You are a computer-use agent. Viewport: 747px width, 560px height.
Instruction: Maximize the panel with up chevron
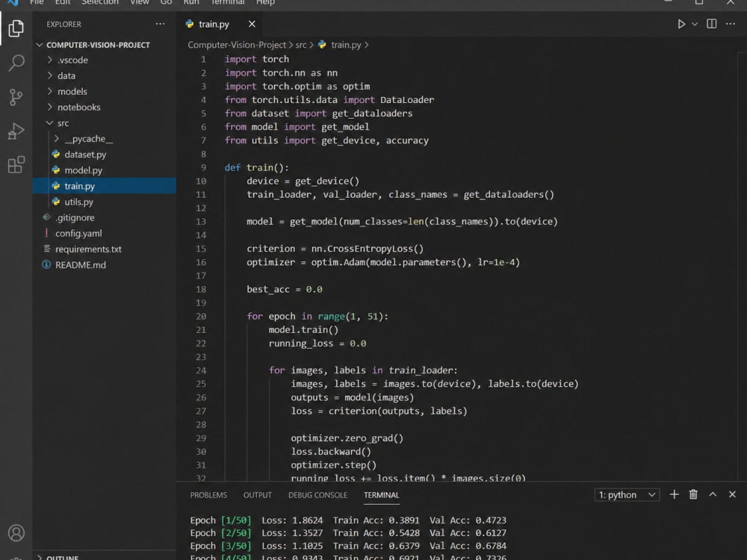point(713,495)
